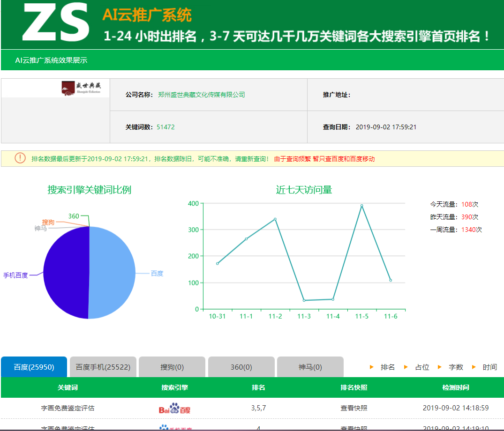Click dark blue 手机百度 pie slice
This screenshot has width=504, height=431.
tap(66, 273)
